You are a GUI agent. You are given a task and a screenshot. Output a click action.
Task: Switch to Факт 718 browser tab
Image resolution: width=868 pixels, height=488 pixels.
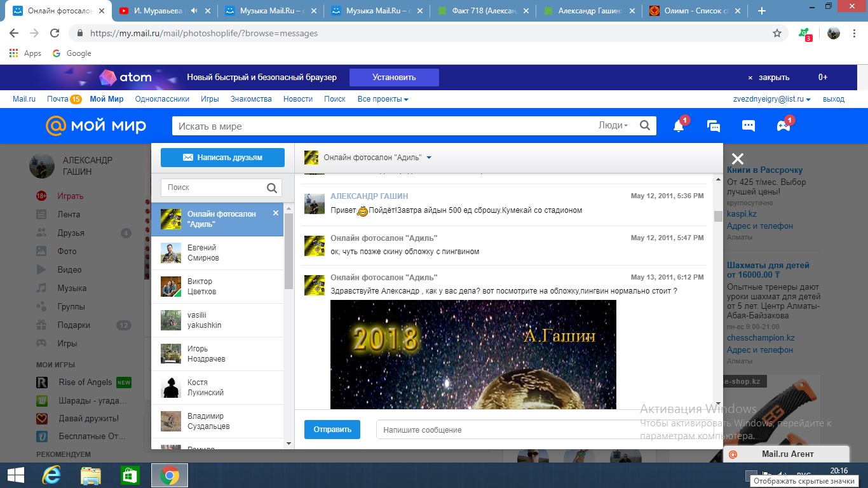(483, 11)
